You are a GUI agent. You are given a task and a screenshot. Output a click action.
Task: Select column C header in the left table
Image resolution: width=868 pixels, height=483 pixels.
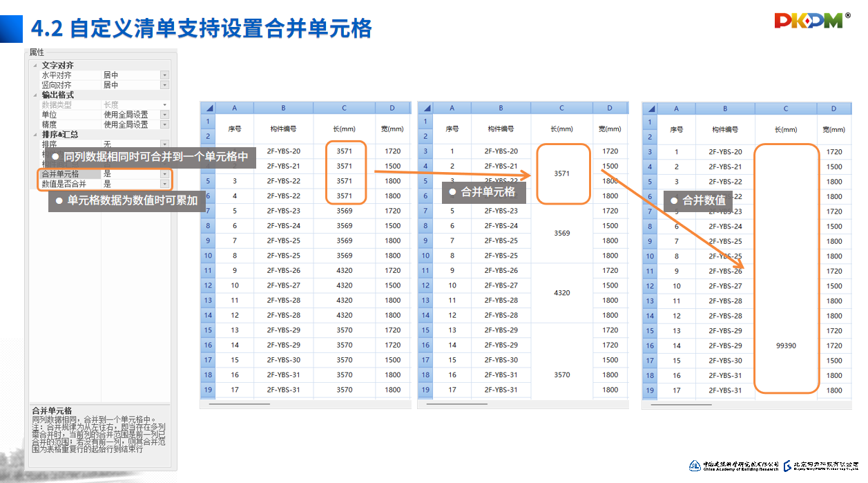[x=344, y=108]
